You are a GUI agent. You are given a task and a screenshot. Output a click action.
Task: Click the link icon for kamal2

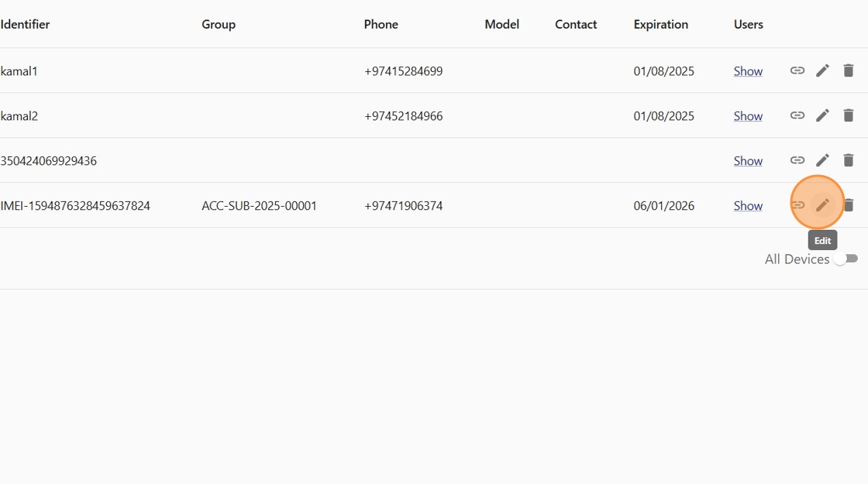[x=797, y=115]
